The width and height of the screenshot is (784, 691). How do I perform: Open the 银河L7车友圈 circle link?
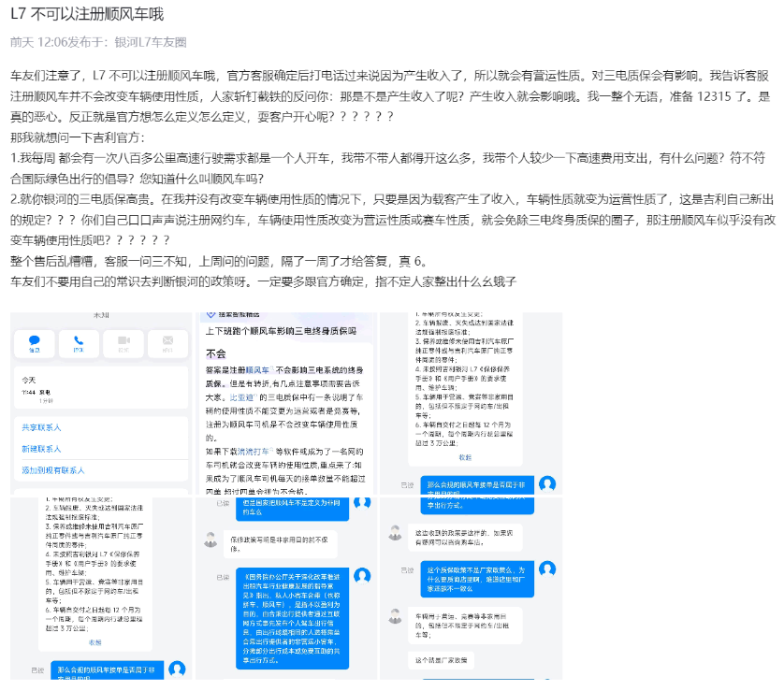151,42
